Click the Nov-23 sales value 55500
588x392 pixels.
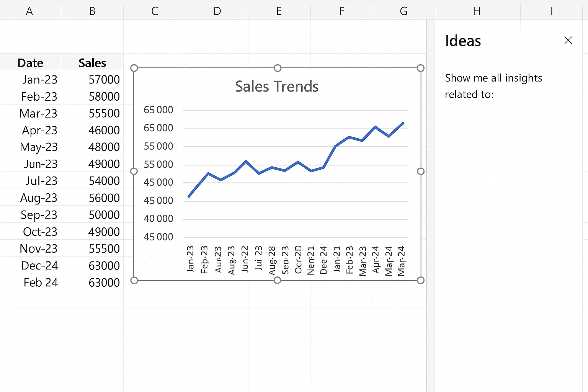coord(92,248)
